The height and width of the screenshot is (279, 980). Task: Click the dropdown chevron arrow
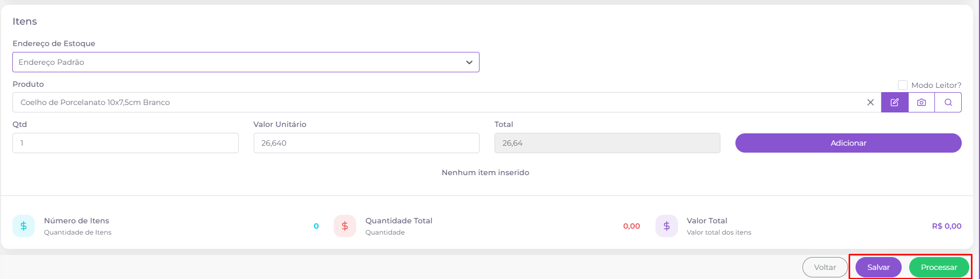(469, 62)
